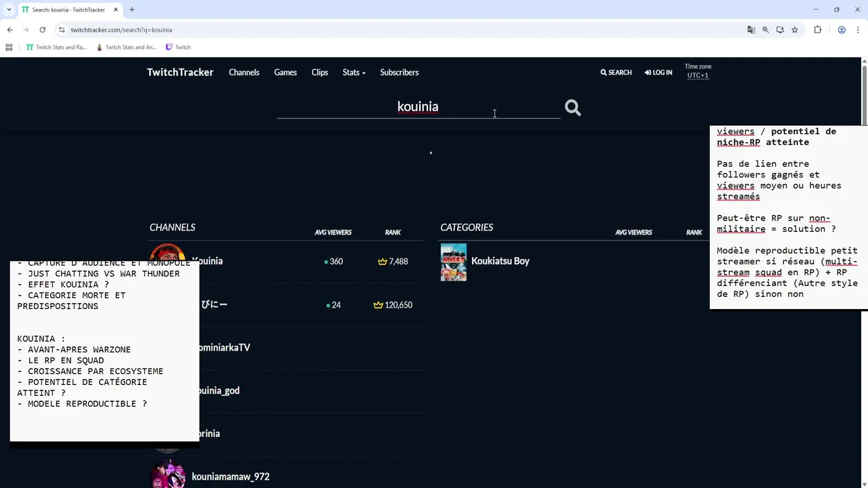Screen dimensions: 868x488
Task: Click the kouniamamaw_972 avatar thumbnail
Action: click(x=167, y=474)
